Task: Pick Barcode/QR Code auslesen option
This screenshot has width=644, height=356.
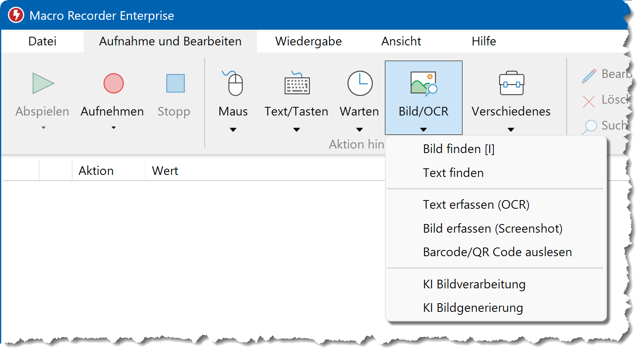Action: click(x=497, y=252)
